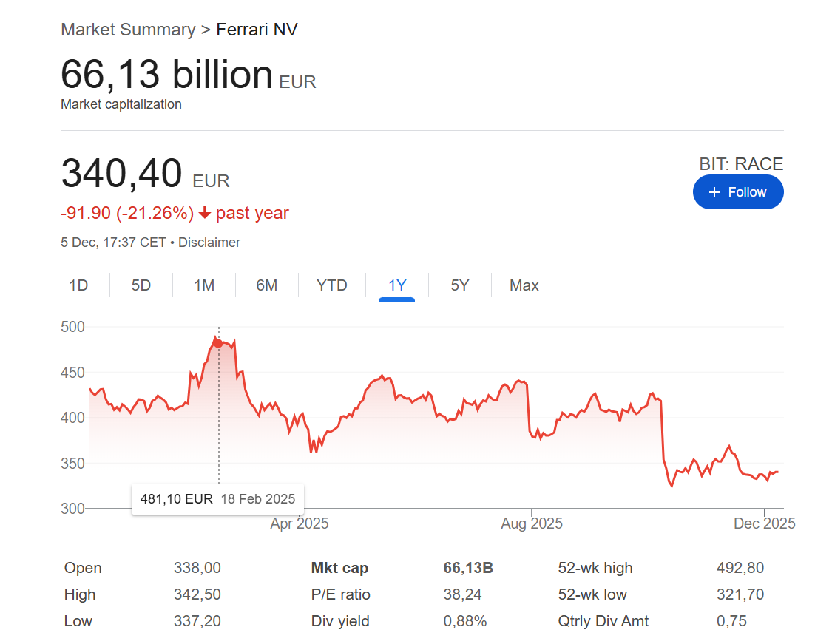832x644 pixels.
Task: Select the YTD range tab
Action: [332, 285]
